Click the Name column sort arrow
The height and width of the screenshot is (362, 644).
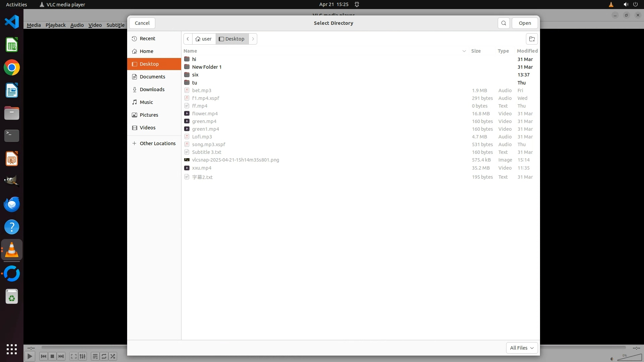point(464,51)
